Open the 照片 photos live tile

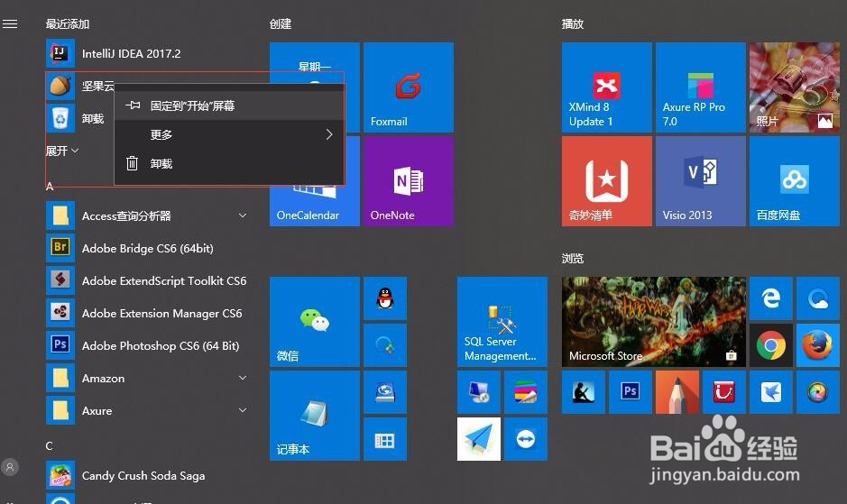coord(794,87)
